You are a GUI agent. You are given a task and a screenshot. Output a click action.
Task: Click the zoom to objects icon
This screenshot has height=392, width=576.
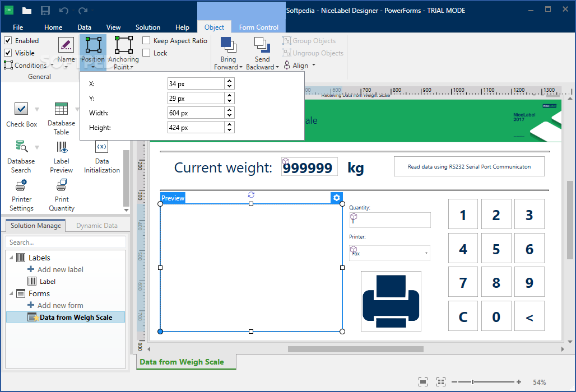(x=441, y=382)
